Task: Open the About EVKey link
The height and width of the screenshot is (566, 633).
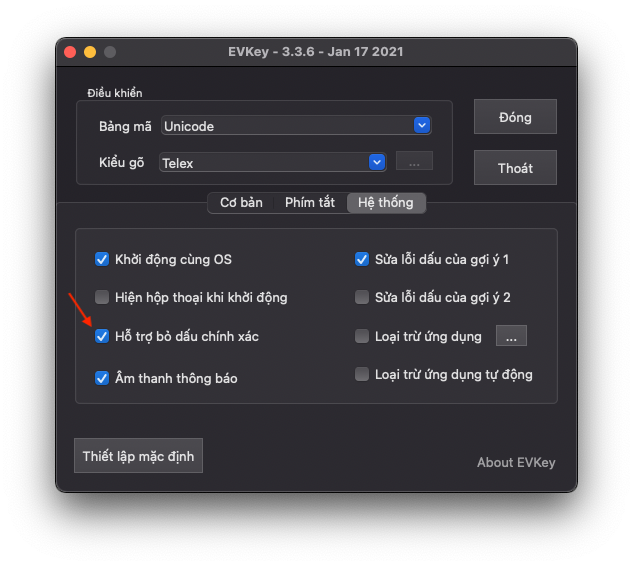Action: pos(516,462)
